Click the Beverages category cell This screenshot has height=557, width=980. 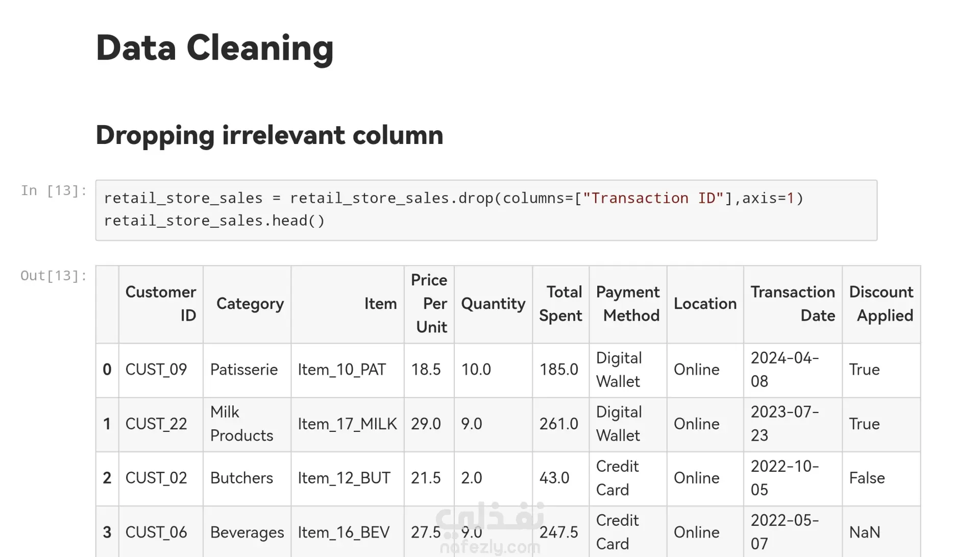click(x=247, y=532)
